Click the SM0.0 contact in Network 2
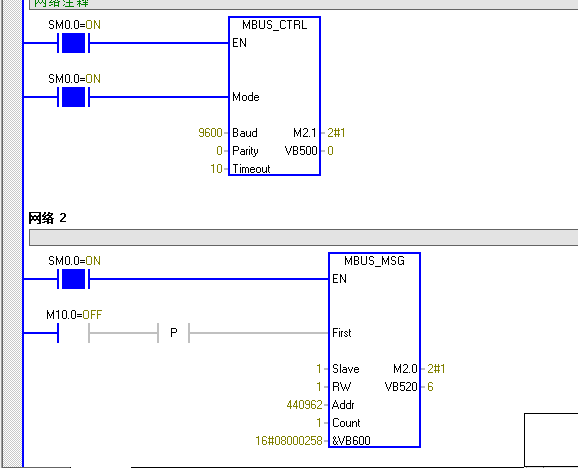 pos(73,279)
